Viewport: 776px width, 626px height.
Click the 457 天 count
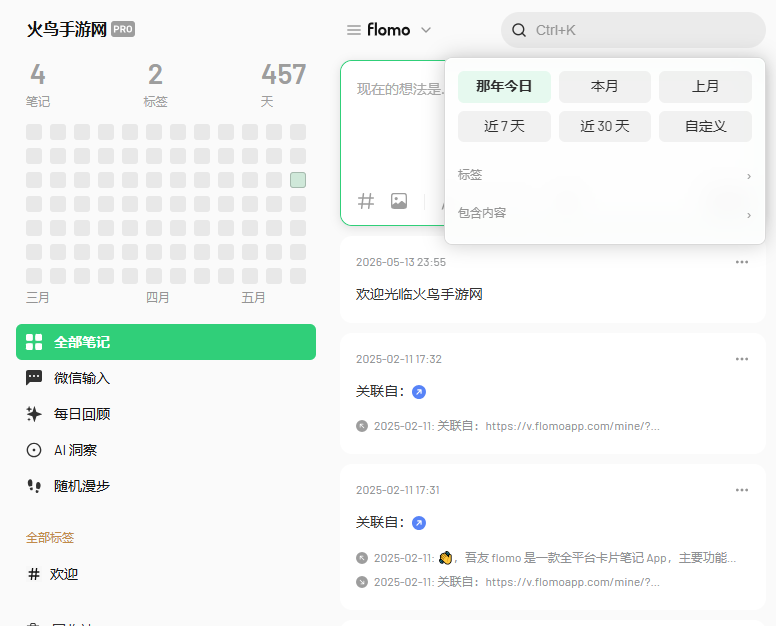(283, 85)
